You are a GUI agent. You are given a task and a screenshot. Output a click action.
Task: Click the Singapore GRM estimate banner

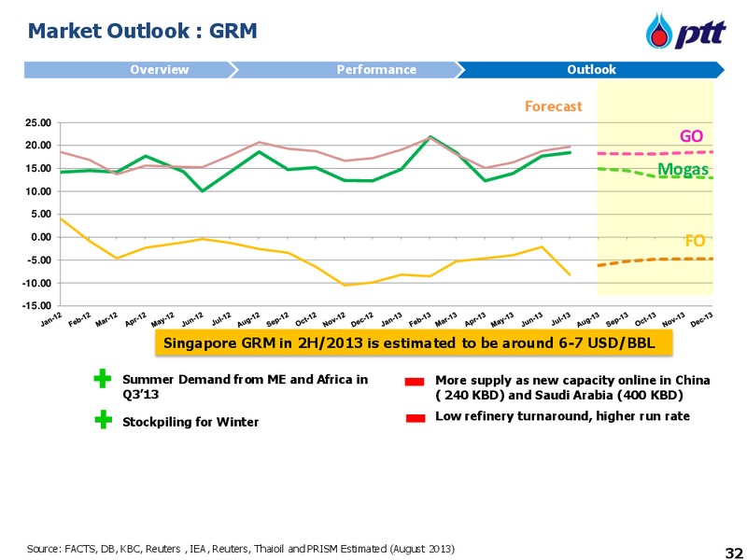coord(414,343)
